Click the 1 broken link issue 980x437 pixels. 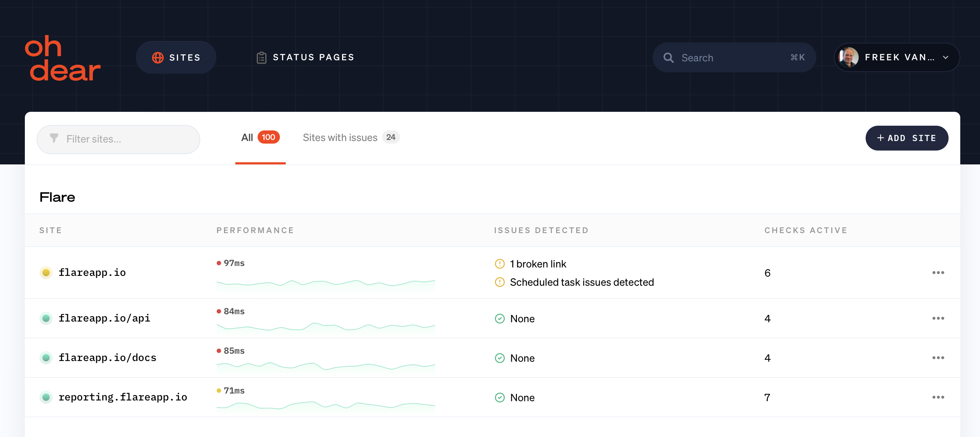(x=538, y=263)
